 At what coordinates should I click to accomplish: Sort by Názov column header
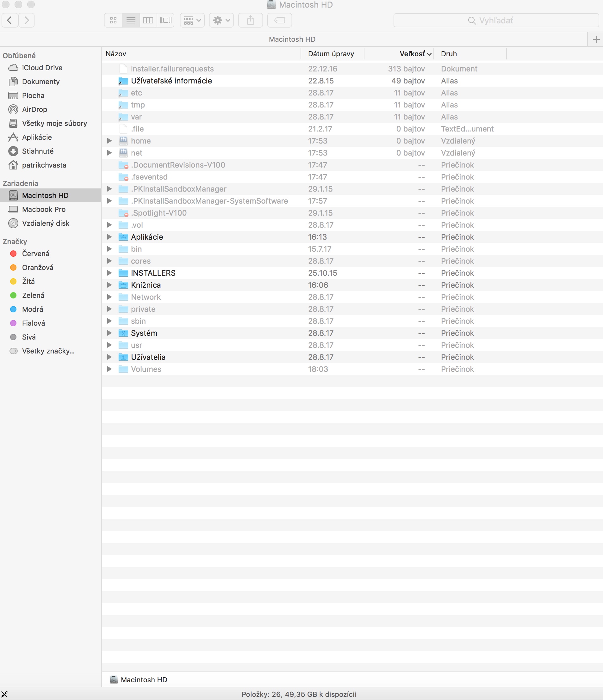click(201, 54)
